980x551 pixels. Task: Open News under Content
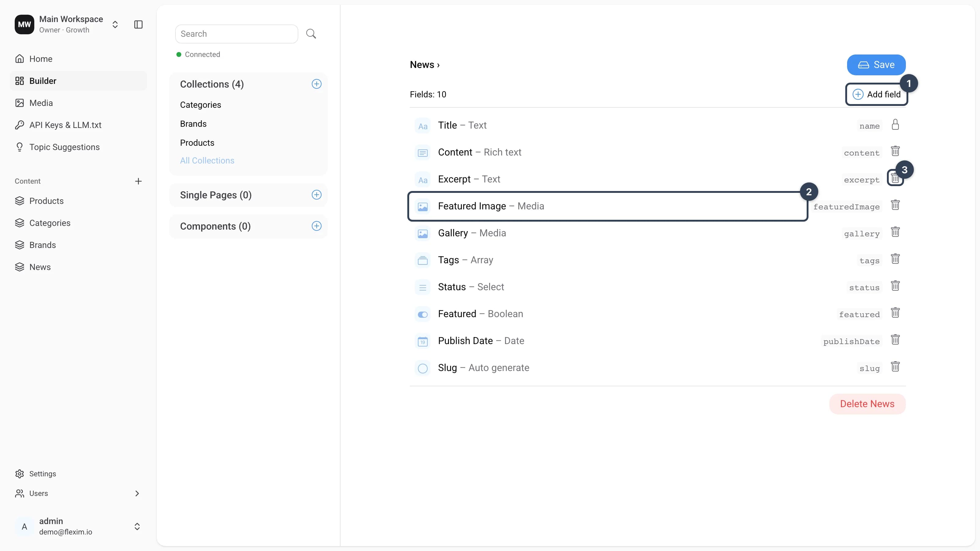(78, 267)
